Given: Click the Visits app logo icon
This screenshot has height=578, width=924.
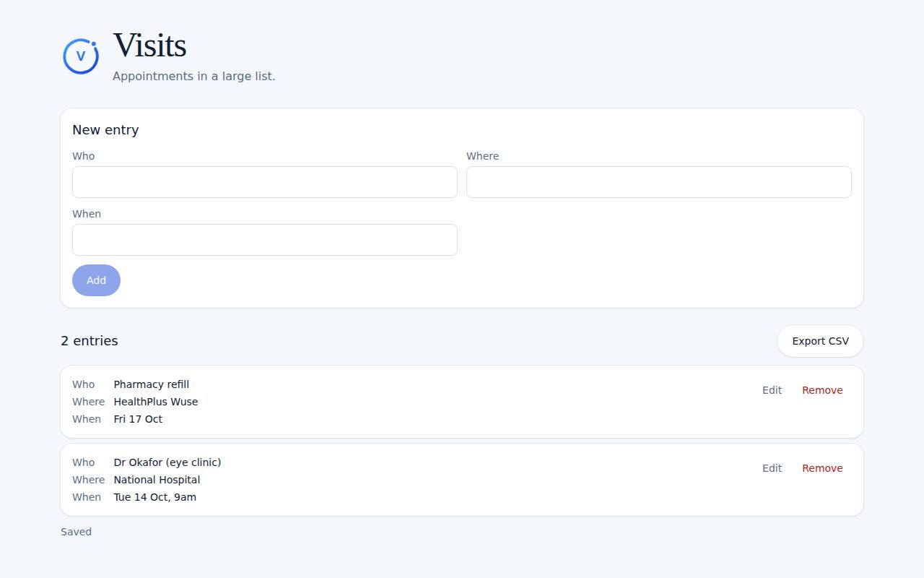Looking at the screenshot, I should tap(81, 56).
